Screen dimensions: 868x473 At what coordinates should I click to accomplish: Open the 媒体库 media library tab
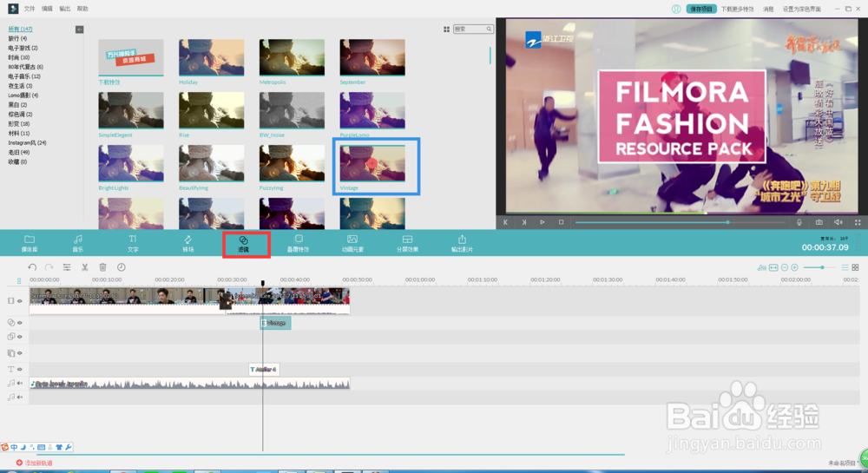pos(30,243)
